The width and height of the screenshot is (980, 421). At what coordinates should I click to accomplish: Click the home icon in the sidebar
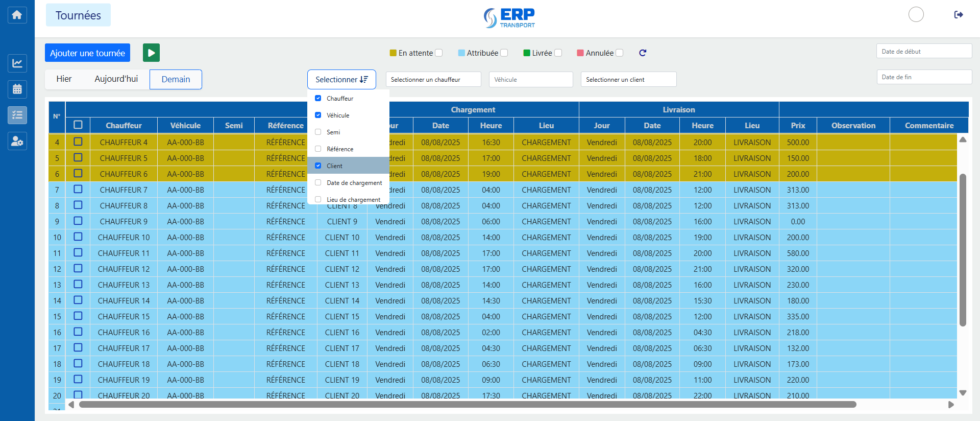(x=17, y=15)
